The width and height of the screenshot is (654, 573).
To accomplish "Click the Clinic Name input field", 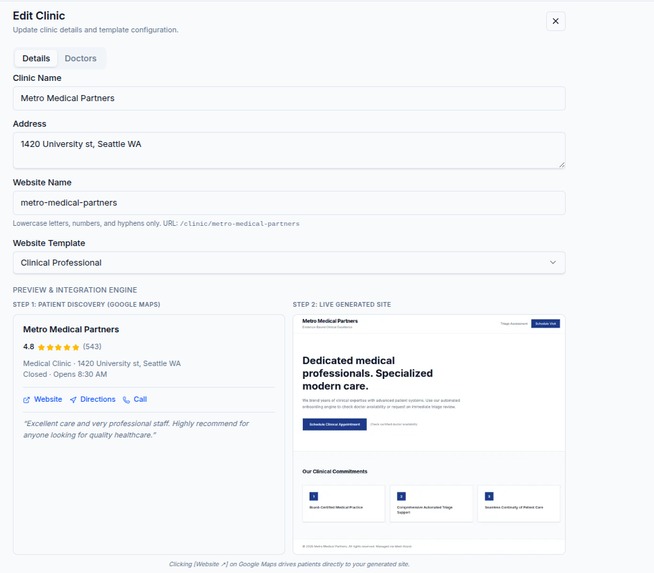I will pyautogui.click(x=289, y=98).
